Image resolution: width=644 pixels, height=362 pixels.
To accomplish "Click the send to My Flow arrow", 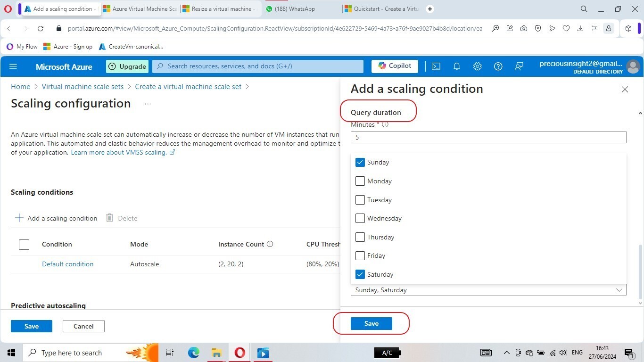I will coord(552,28).
